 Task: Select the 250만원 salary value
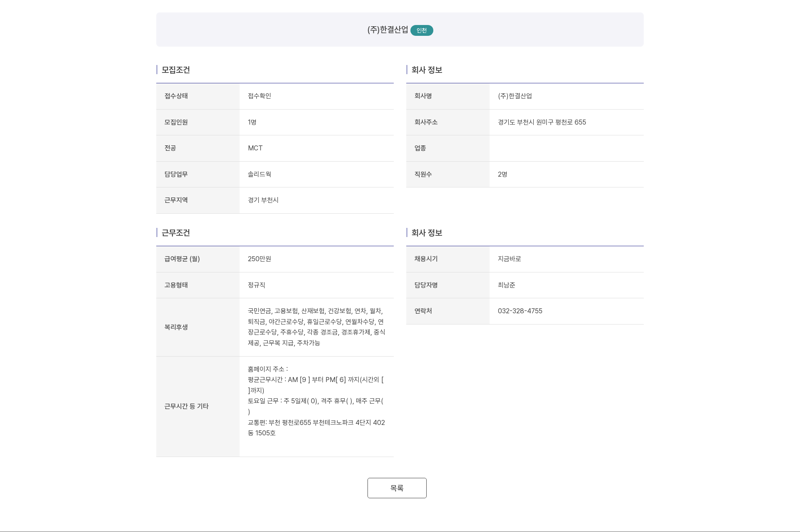260,259
